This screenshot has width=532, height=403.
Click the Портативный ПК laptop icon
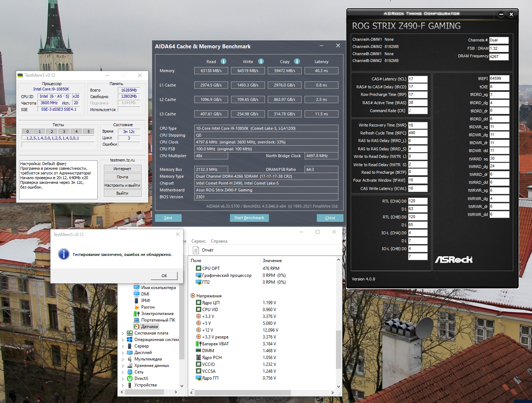tap(137, 320)
